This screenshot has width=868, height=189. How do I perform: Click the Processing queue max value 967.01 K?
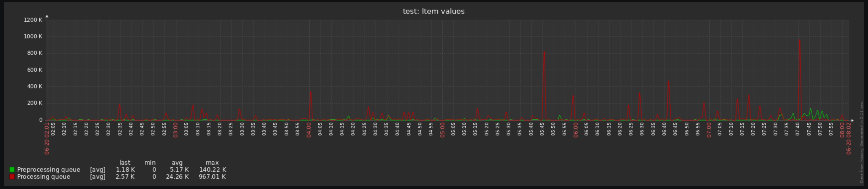pos(213,176)
